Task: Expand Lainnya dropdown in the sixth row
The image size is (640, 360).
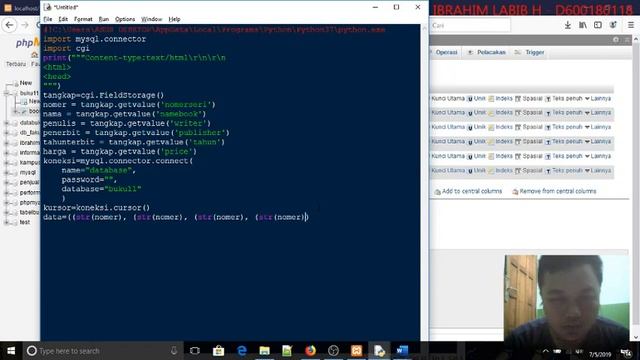Action: click(598, 170)
